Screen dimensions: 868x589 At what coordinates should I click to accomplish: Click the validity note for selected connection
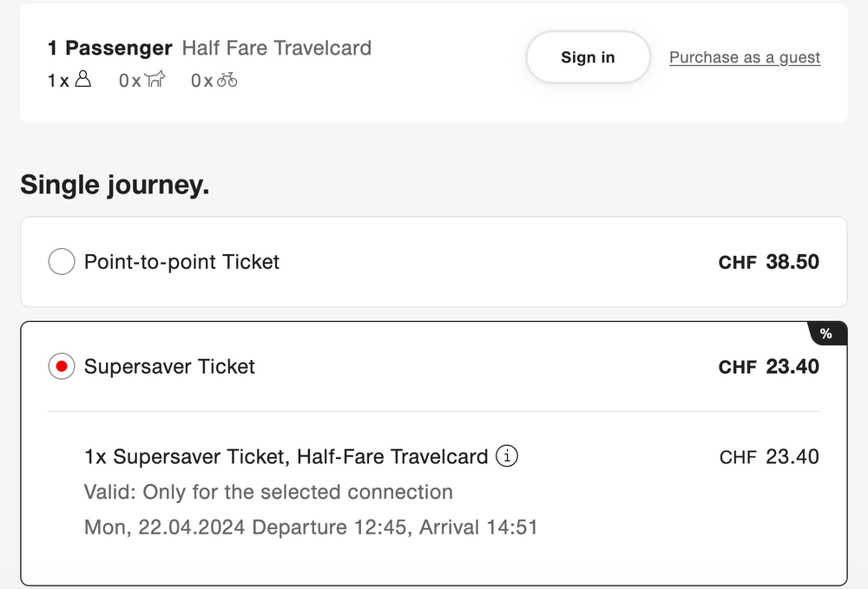[x=268, y=493]
